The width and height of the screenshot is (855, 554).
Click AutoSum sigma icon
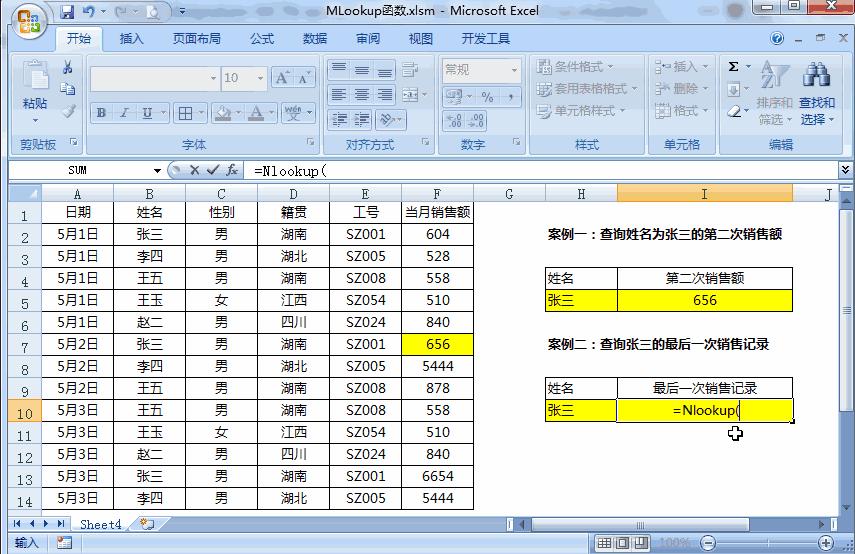734,67
